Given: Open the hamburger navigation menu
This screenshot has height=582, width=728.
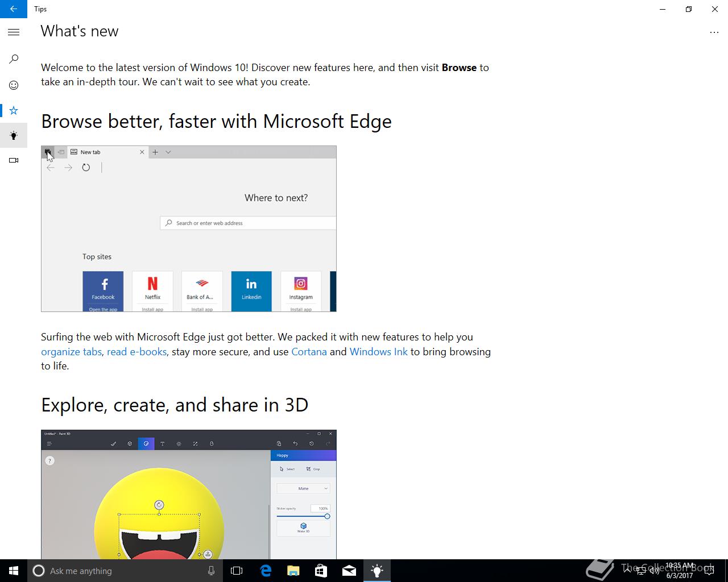Looking at the screenshot, I should [x=14, y=32].
